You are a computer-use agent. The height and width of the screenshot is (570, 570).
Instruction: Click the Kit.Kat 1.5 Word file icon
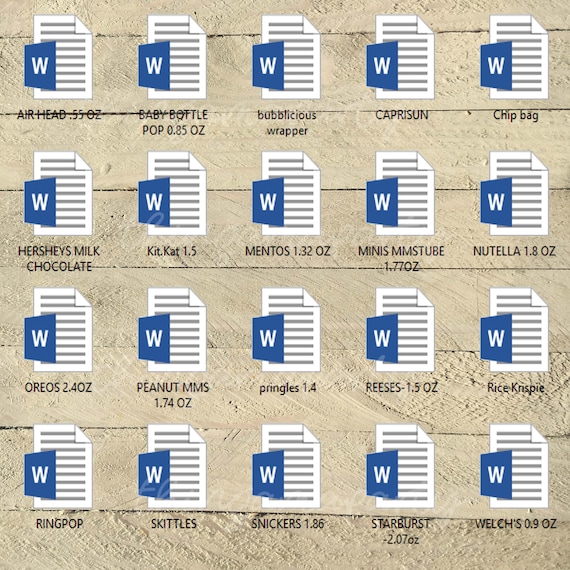point(172,193)
